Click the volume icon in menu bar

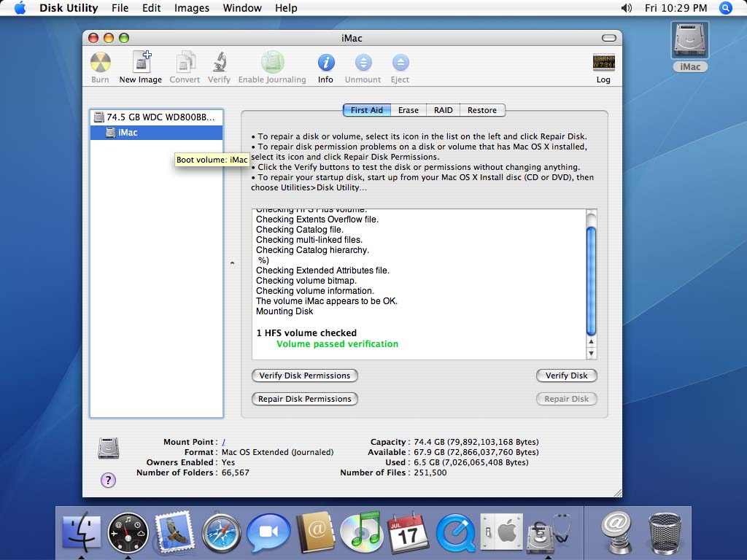click(627, 8)
